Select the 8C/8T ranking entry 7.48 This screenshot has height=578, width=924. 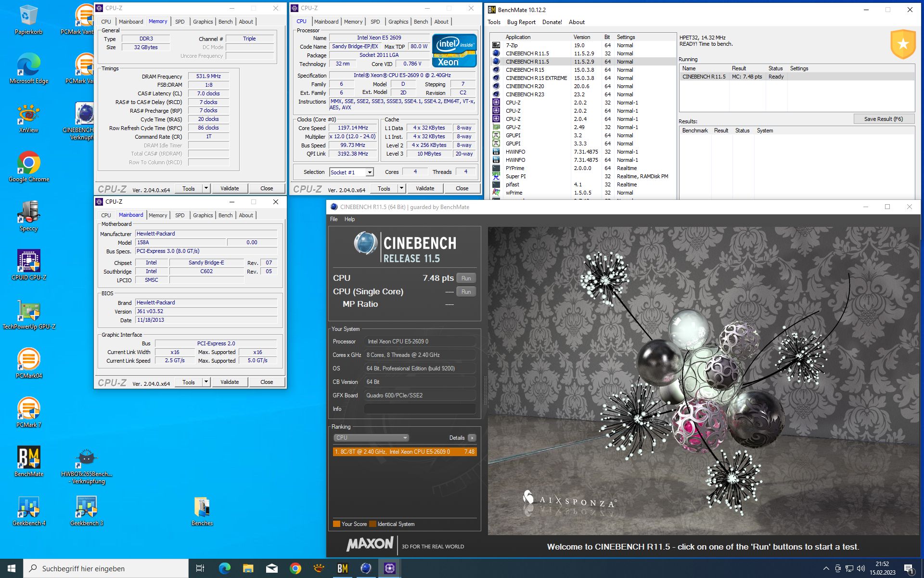coord(405,452)
